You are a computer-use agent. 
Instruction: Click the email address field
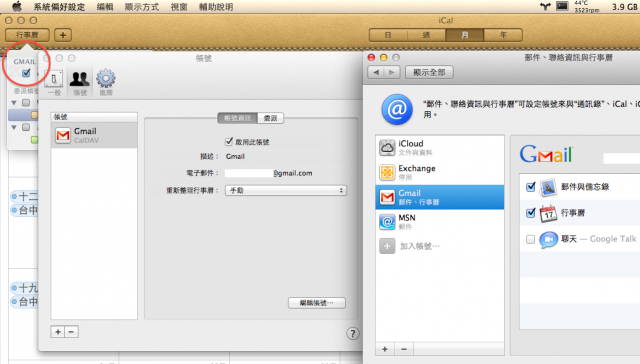[269, 173]
